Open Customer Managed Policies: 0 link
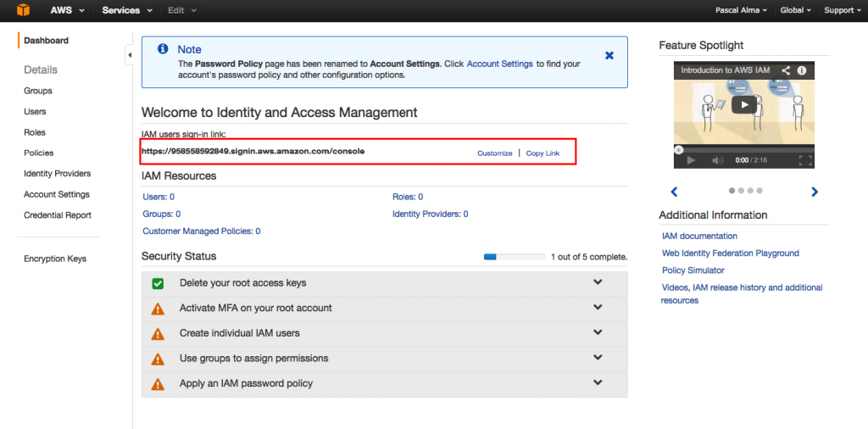868x429 pixels. click(x=202, y=231)
